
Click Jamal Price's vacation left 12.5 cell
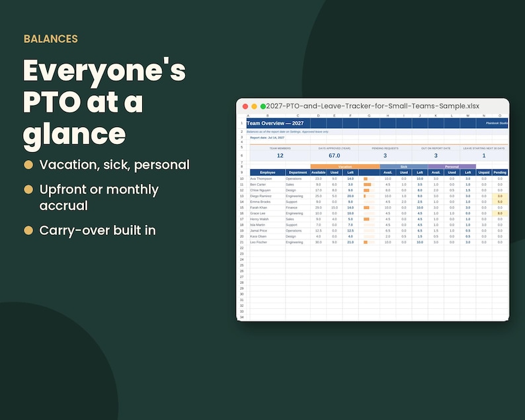(x=350, y=231)
